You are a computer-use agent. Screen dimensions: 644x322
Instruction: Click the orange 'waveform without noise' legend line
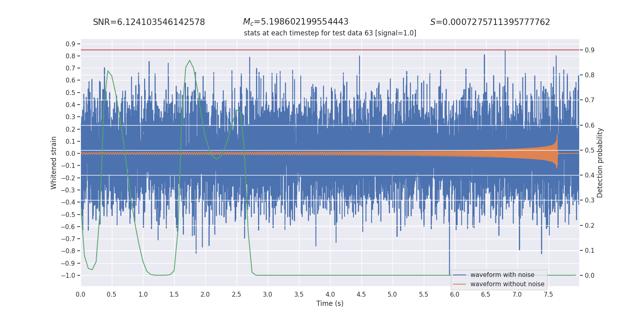coord(460,284)
